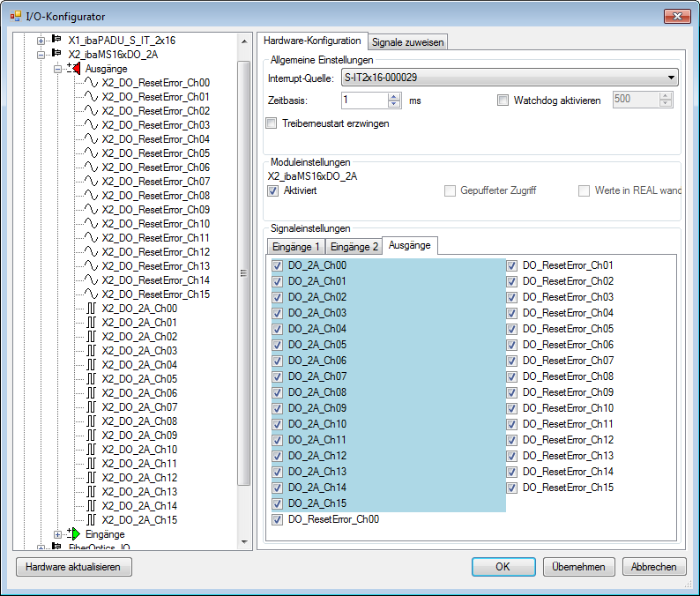Click the analog wave icon of X2_DO_ResetError_Ch15

pyautogui.click(x=91, y=294)
